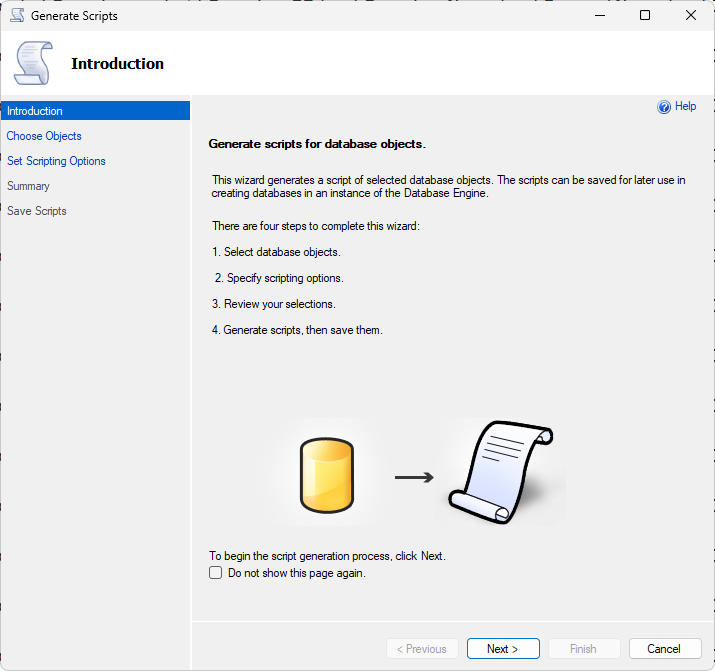Click the arrow between database and script graphics

(x=414, y=477)
